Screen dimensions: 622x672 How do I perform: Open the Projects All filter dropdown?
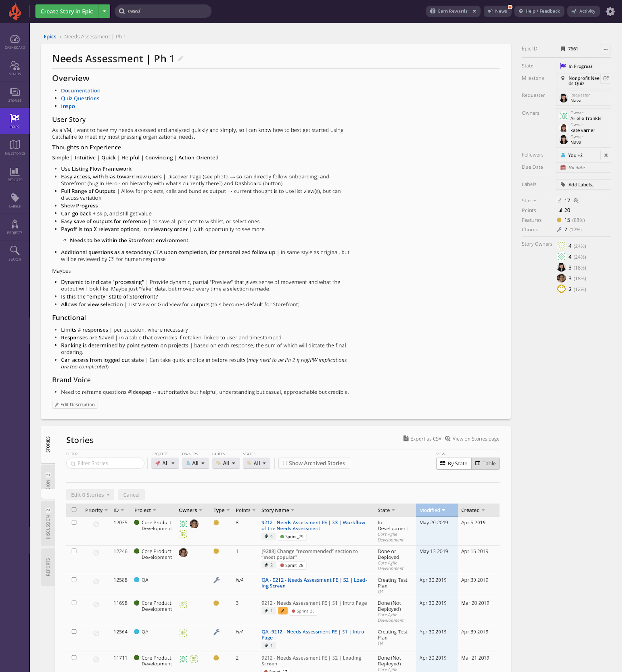click(x=165, y=463)
